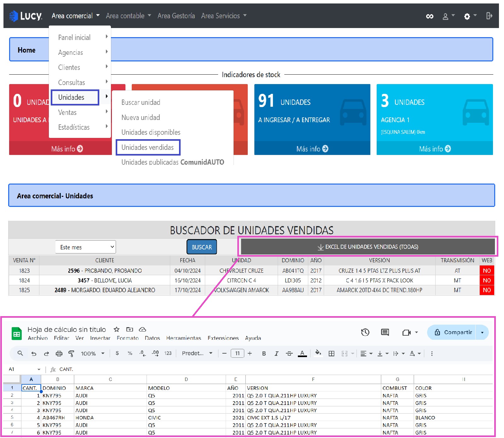Click the print icon in Sheets toolbar
This screenshot has height=438, width=504.
click(x=59, y=354)
